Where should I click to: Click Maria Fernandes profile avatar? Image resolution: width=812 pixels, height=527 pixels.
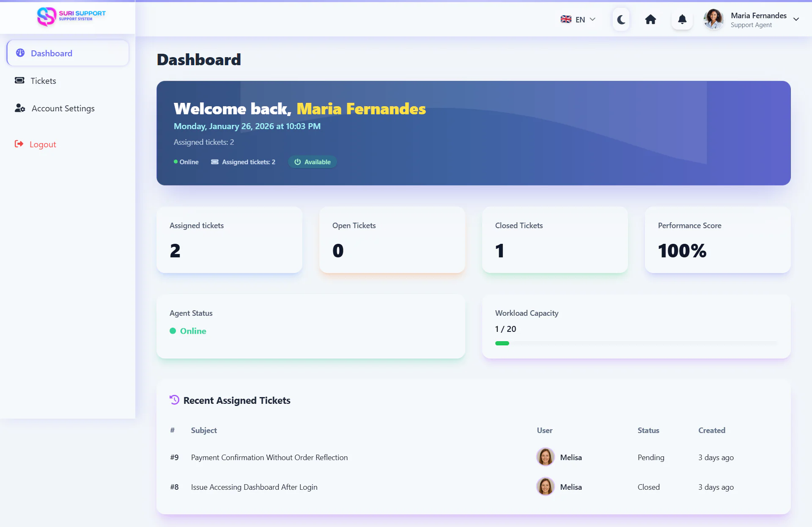713,19
